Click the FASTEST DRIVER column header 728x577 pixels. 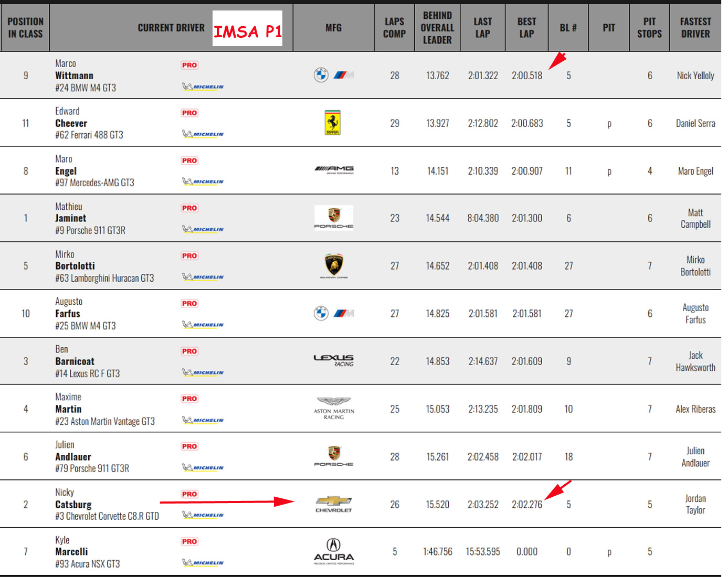tap(695, 28)
